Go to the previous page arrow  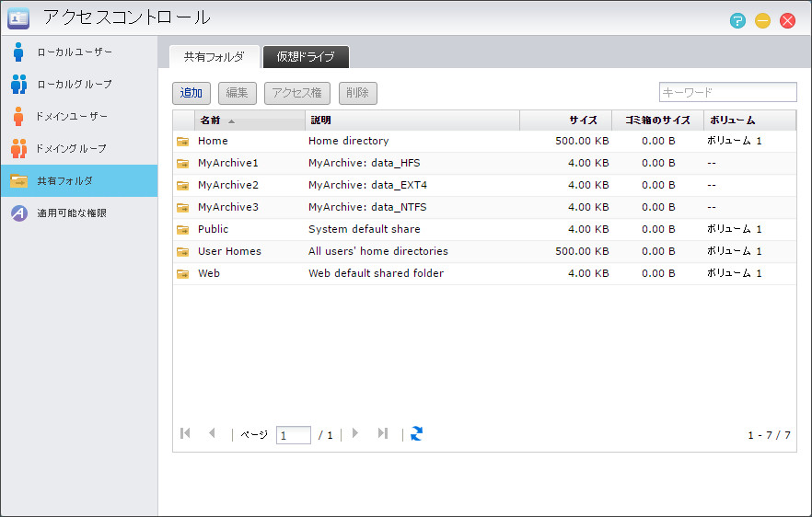tap(212, 433)
